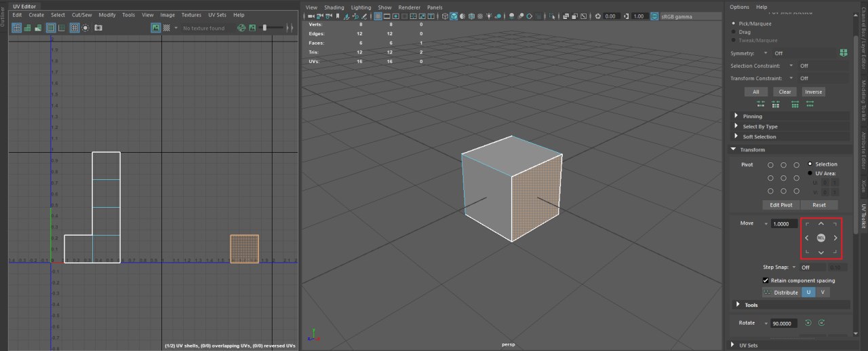Toggle the grid display icon in UV Editor
This screenshot has width=868, height=351.
pos(75,28)
